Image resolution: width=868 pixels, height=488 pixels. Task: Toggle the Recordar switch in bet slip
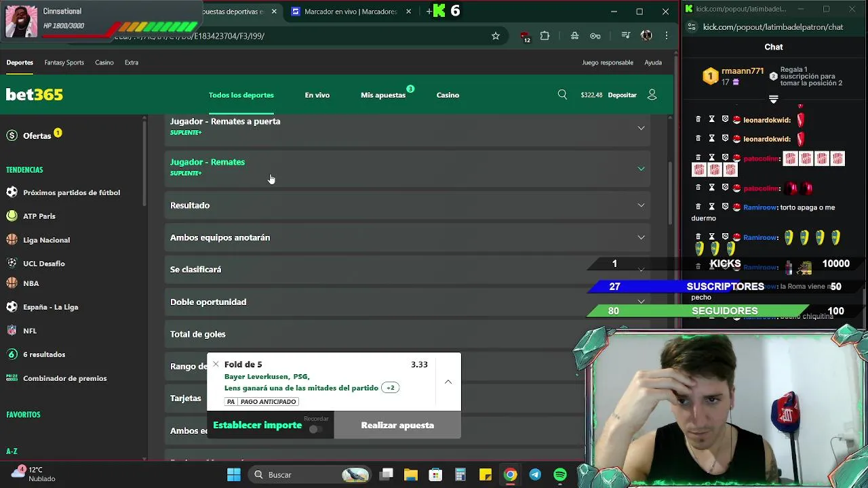[x=315, y=429]
